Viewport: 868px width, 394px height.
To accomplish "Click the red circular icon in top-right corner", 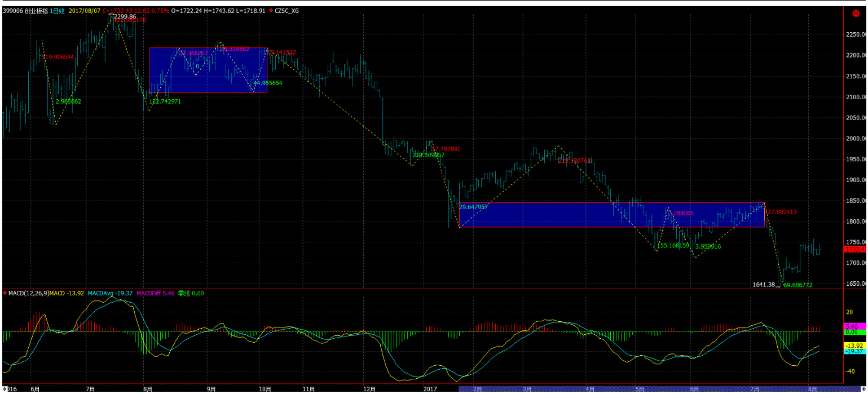I will pos(855,13).
